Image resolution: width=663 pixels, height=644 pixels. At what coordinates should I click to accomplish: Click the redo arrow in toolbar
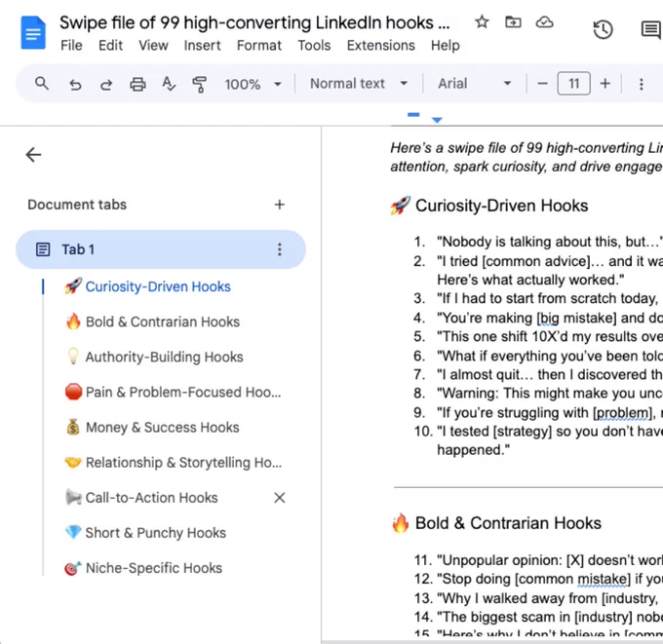click(x=106, y=84)
